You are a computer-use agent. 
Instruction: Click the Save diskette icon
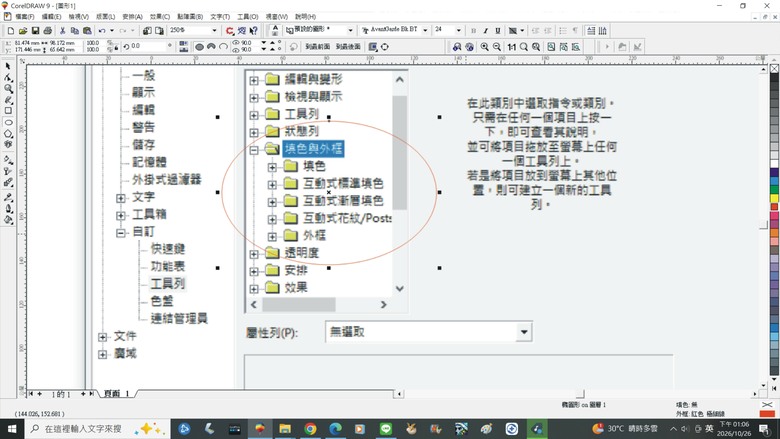point(35,31)
